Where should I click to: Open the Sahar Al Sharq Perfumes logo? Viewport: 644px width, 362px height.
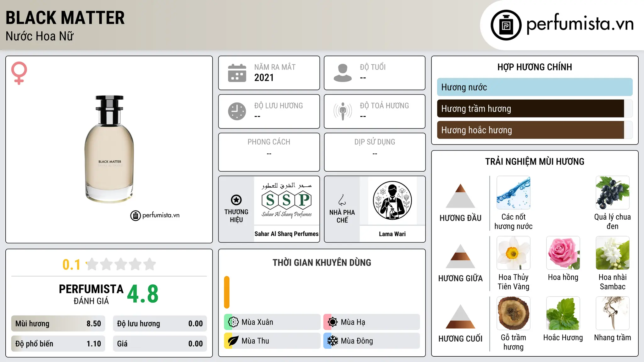pyautogui.click(x=286, y=200)
